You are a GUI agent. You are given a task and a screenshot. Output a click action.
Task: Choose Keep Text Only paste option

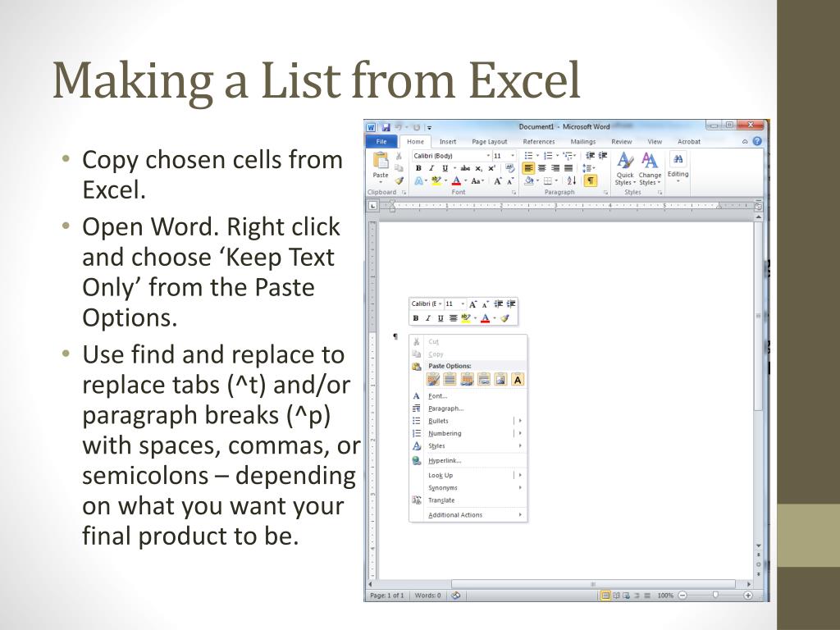pyautogui.click(x=518, y=380)
